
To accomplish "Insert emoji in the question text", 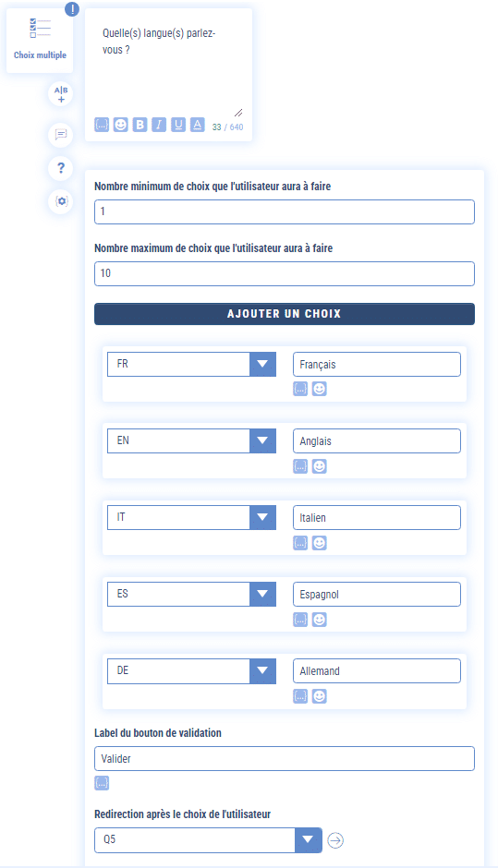I will click(x=121, y=125).
